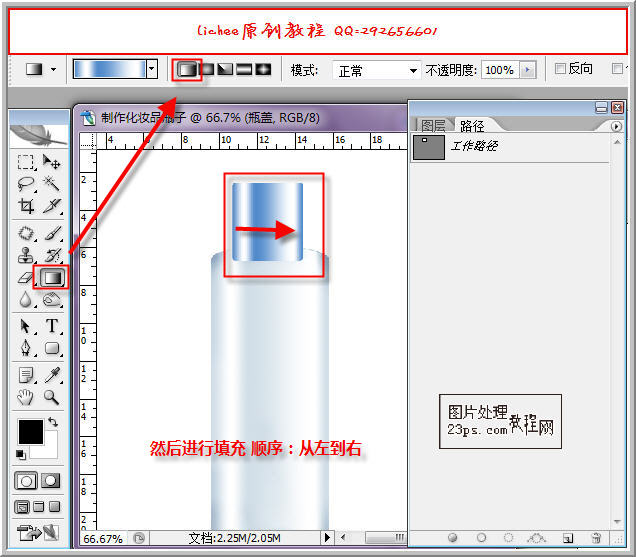This screenshot has width=636, height=557.
Task: Select the Gradient tool in the toolbox
Action: [52, 277]
